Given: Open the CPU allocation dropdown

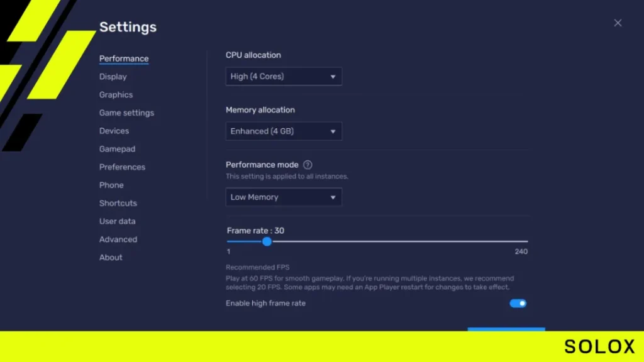Looking at the screenshot, I should 284,76.
